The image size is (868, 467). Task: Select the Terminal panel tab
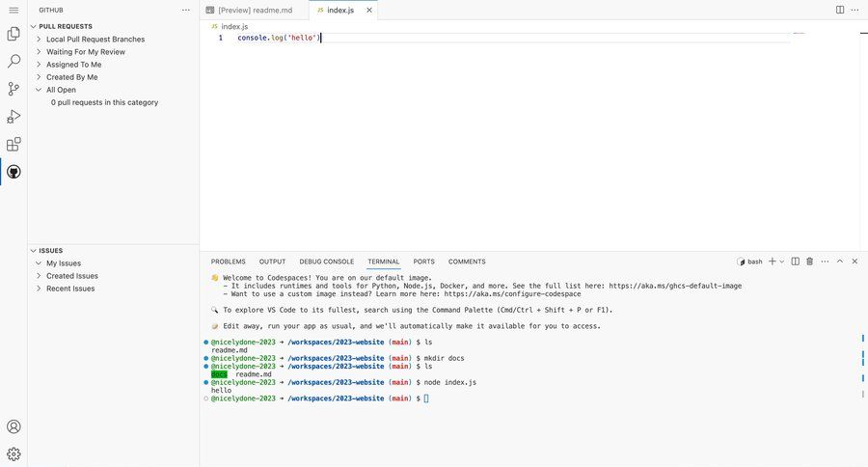click(384, 261)
